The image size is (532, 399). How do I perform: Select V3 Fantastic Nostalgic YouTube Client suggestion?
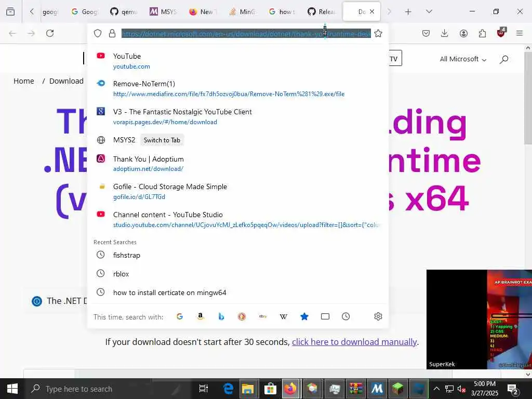tap(238, 116)
